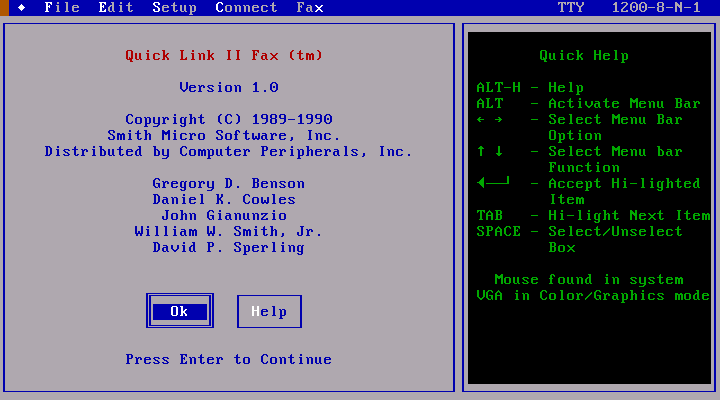The image size is (720, 400).
Task: Click the name John Gianunzio
Action: (224, 215)
